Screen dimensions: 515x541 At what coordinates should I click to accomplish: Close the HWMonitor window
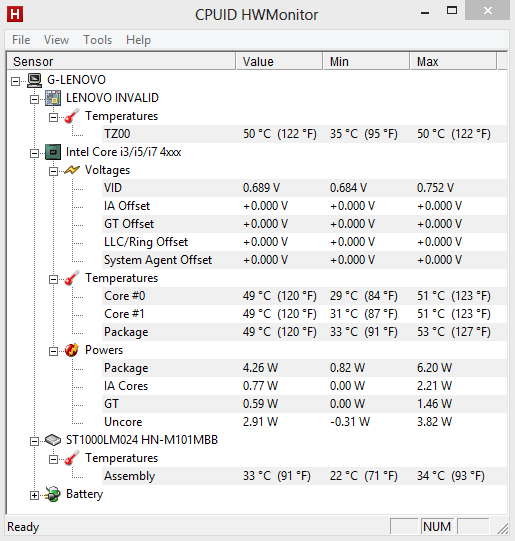[x=487, y=10]
